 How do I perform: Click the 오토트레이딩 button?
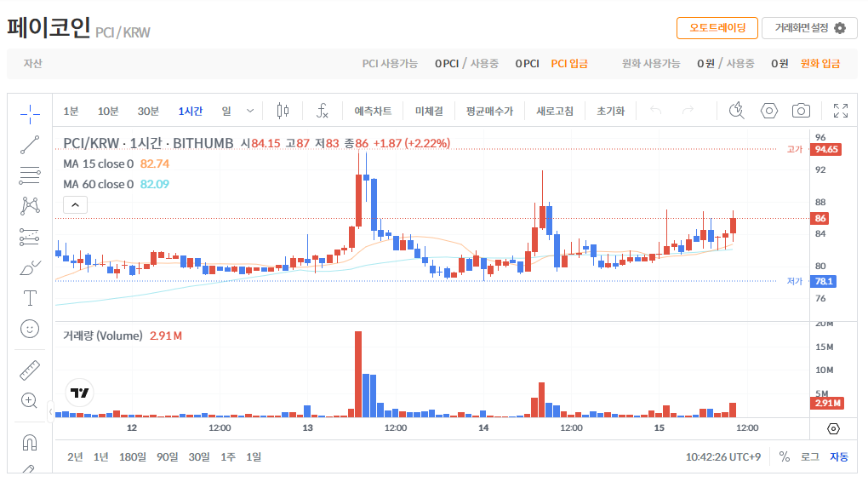click(717, 28)
